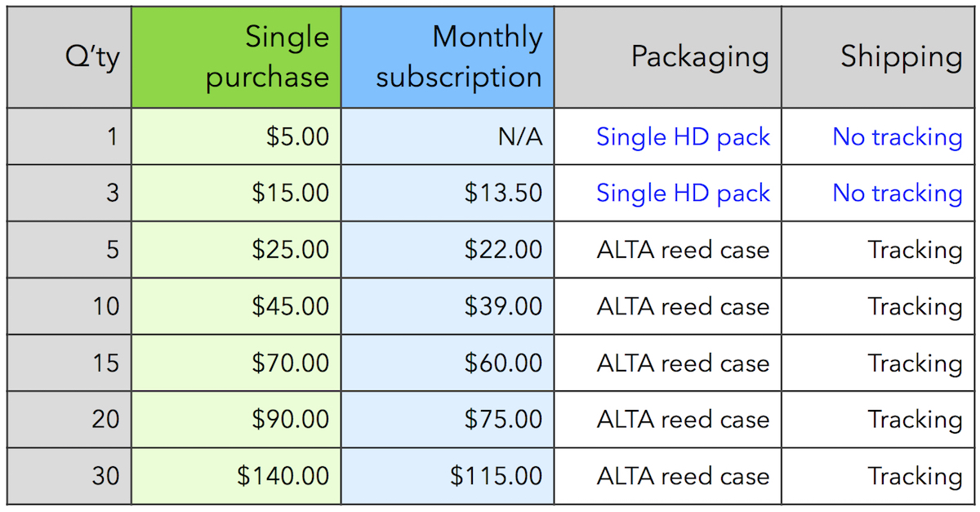Click the Tracking cell in quantity 30 row
Image resolution: width=980 pixels, height=512 pixels.
[x=880, y=476]
